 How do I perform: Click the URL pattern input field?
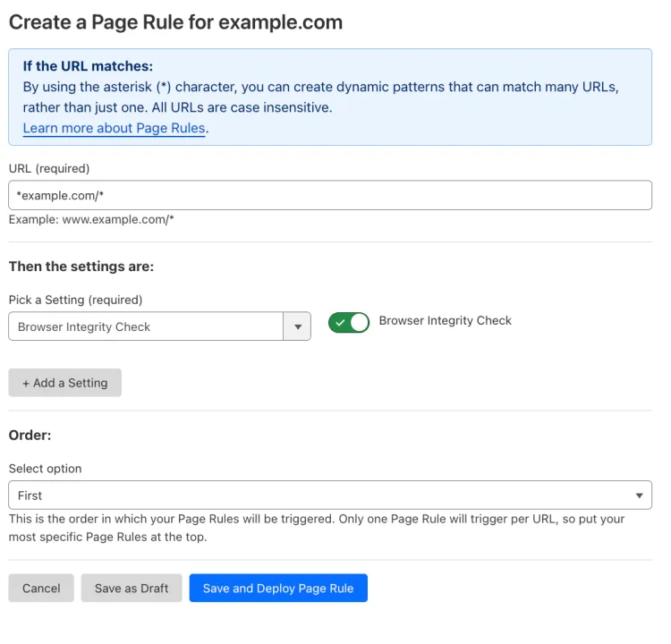tap(329, 195)
